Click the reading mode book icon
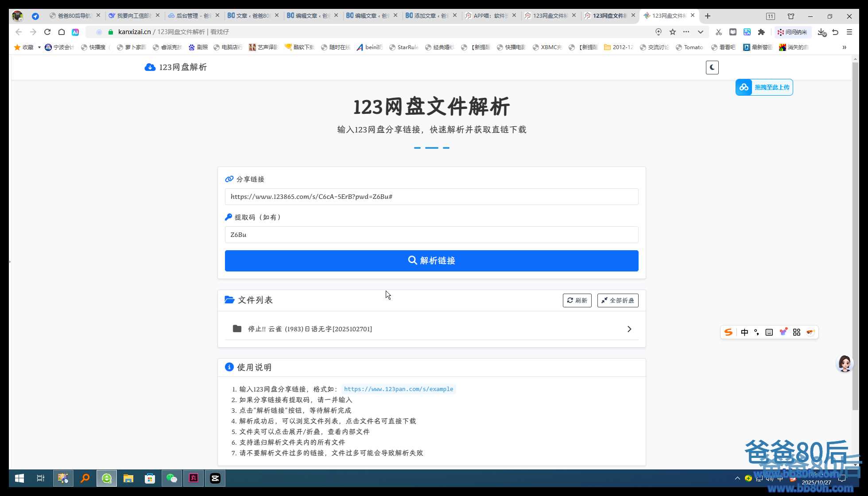This screenshot has width=868, height=496. [x=733, y=32]
